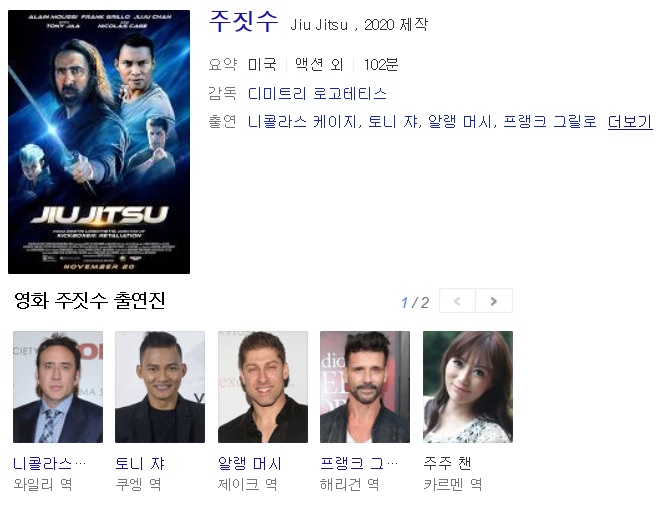664x506 pixels.
Task: Open Alain Moussi's cast photo
Action: (x=263, y=387)
